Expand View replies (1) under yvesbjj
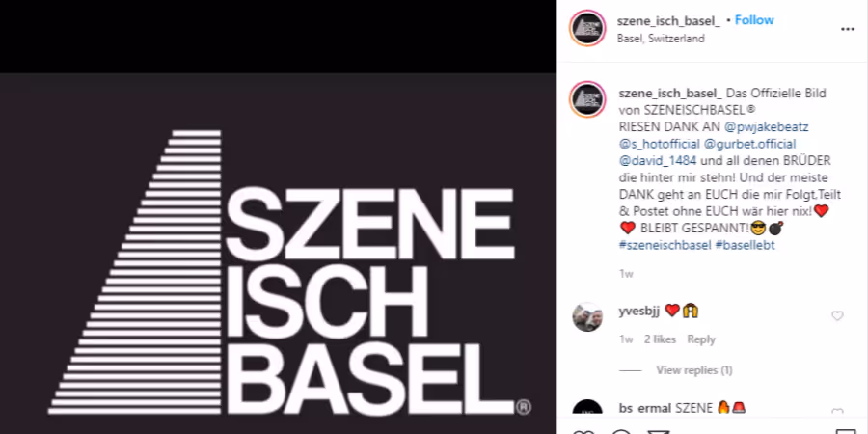Screen dimensions: 868x434 (x=694, y=370)
